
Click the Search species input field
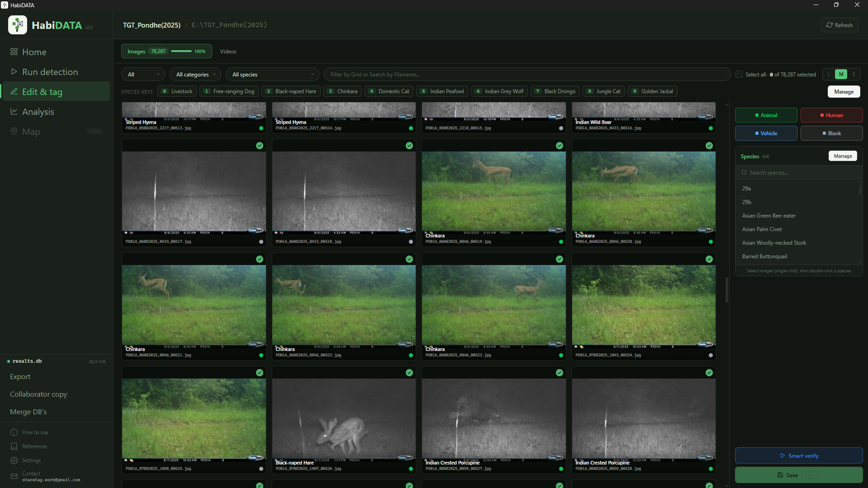799,172
